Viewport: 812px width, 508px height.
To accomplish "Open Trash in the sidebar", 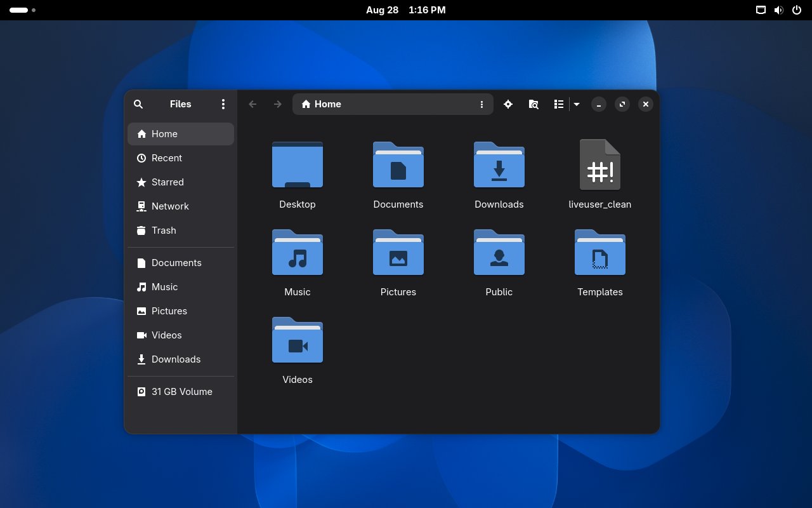I will (x=181, y=231).
